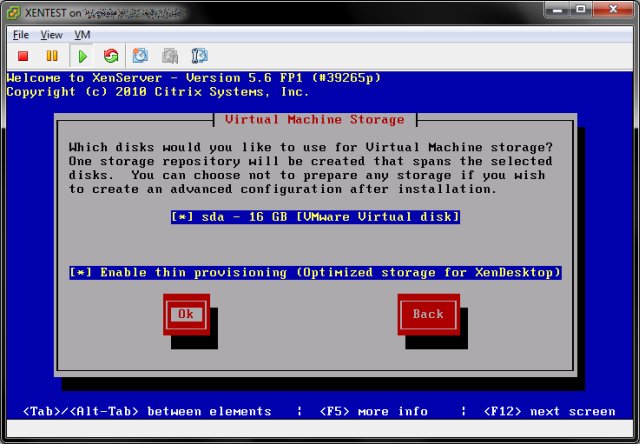Open the File menu

(x=21, y=34)
